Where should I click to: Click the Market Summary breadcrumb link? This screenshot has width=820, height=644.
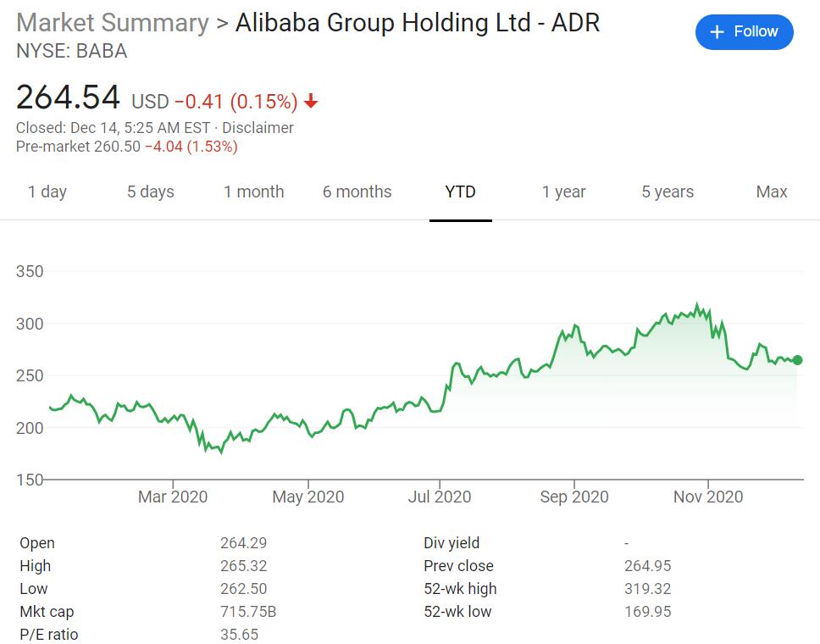[x=113, y=23]
